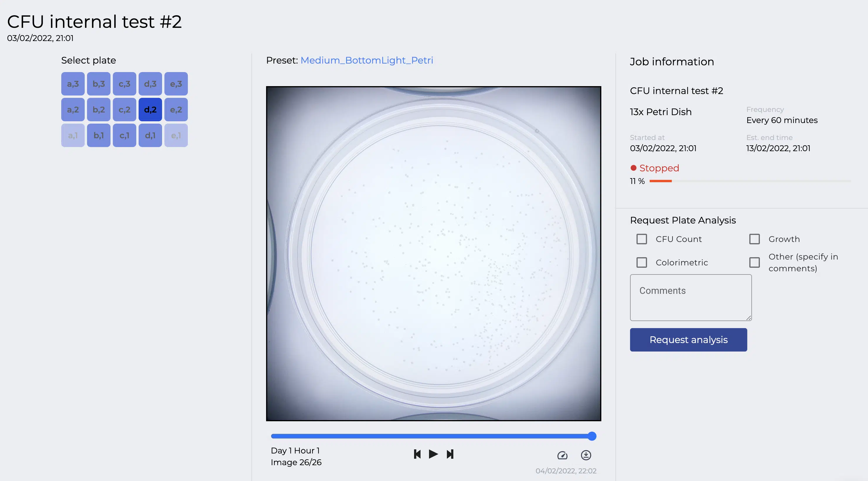868x481 pixels.
Task: Select the active plate d,2
Action: click(x=150, y=110)
